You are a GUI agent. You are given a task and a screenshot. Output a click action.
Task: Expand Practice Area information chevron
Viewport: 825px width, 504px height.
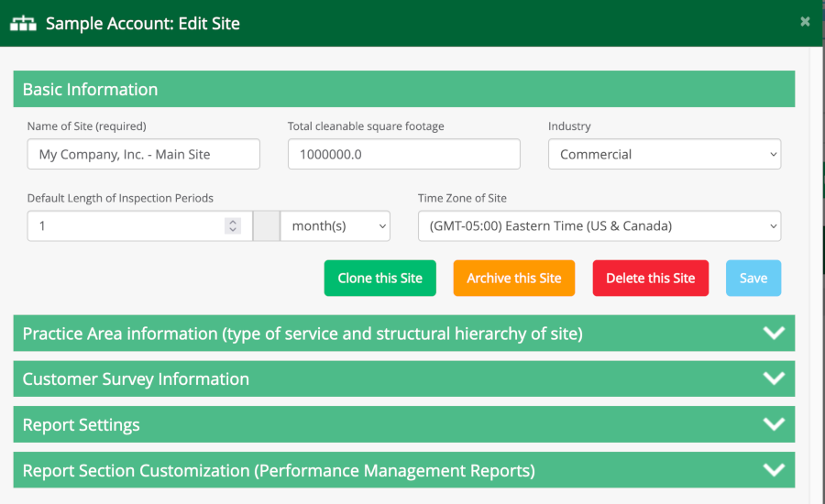[x=774, y=334]
